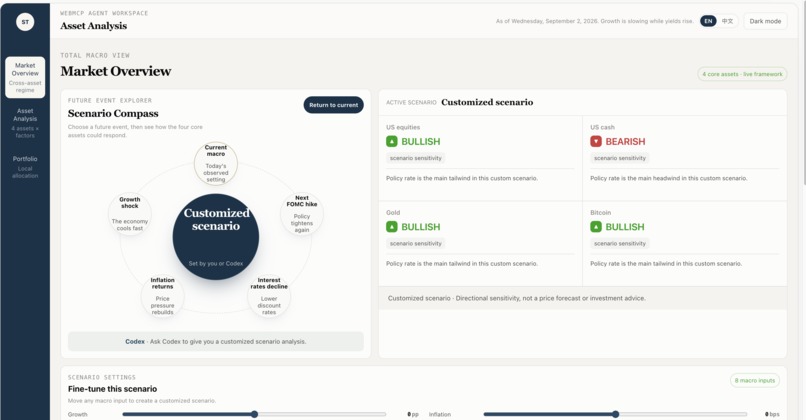Click the Customized scenario center circle
The image size is (806, 420).
(x=216, y=237)
